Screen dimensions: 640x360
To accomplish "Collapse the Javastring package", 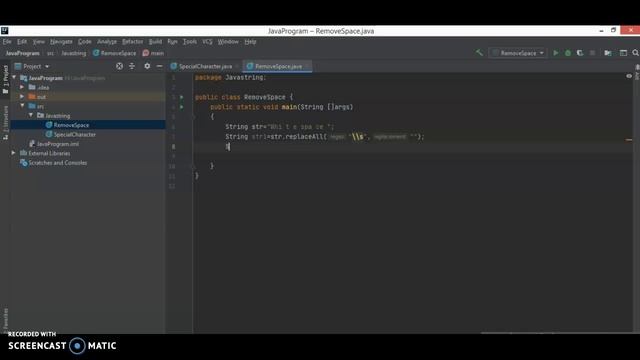I will pos(31,116).
